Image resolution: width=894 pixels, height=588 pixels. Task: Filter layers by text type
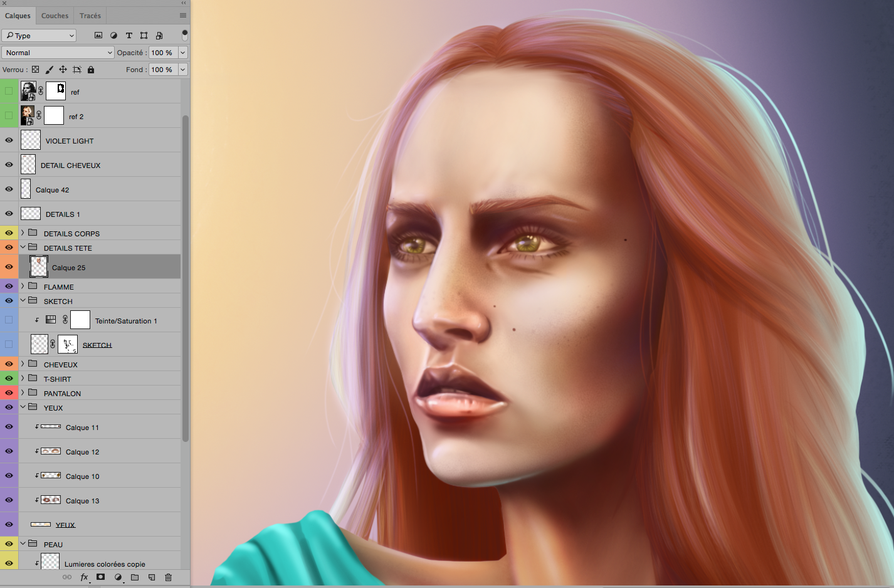[x=129, y=36]
